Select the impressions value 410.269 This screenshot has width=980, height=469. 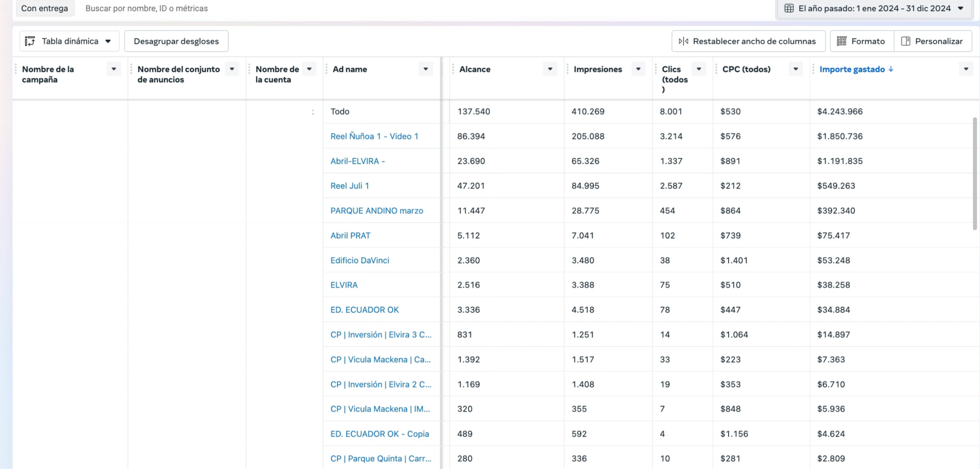pyautogui.click(x=588, y=111)
